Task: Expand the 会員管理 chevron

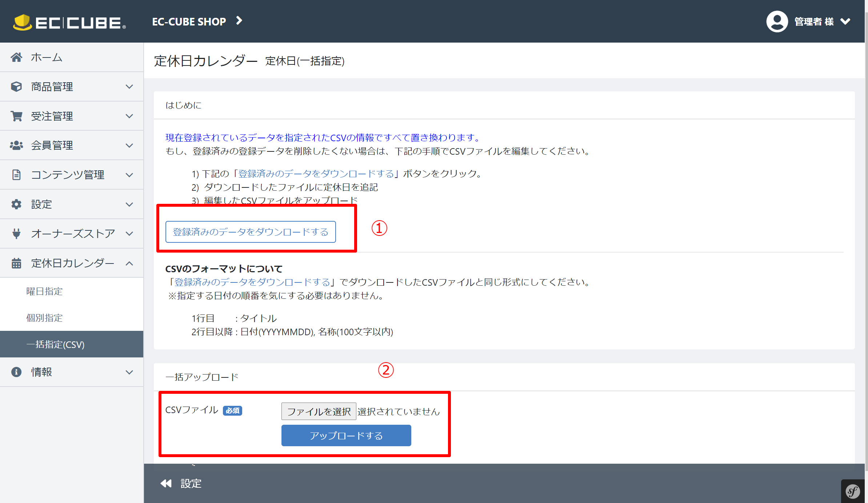Action: tap(129, 146)
